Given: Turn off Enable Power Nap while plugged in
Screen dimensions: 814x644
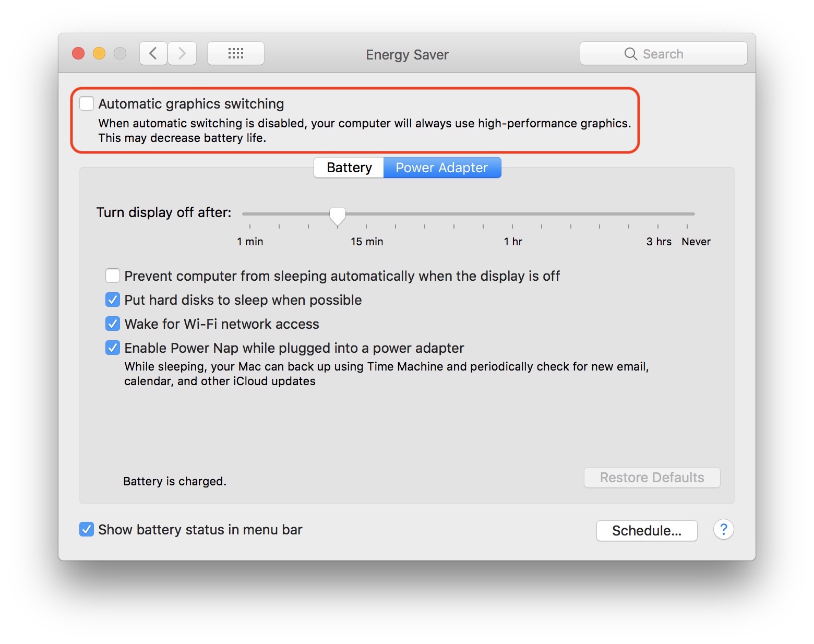Looking at the screenshot, I should click(113, 348).
